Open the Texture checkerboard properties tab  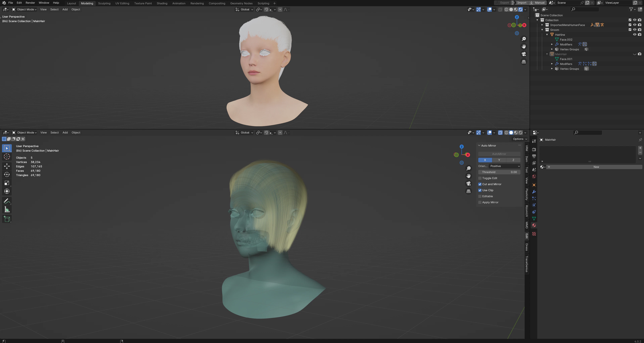click(x=534, y=234)
